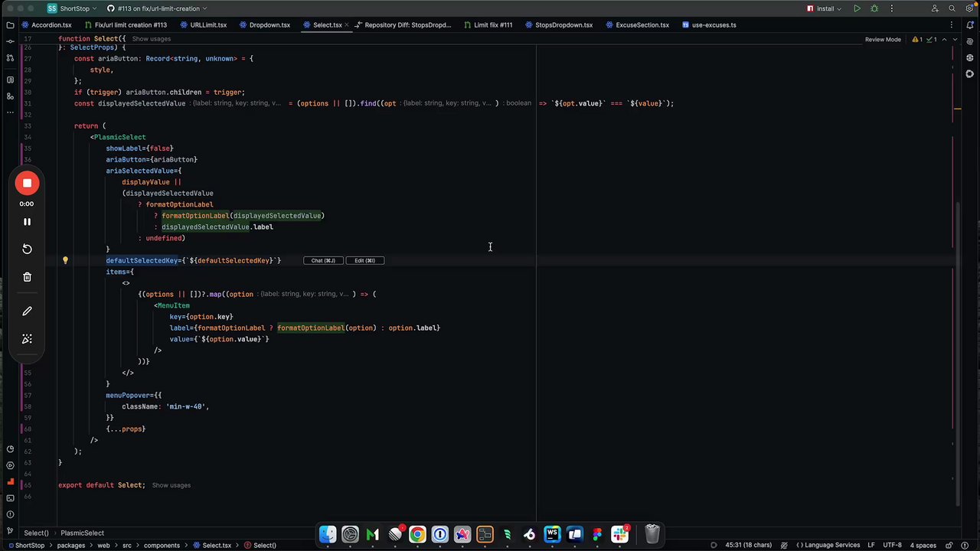
Task: Click the inline Edit (⌘I) button
Action: coord(364,260)
